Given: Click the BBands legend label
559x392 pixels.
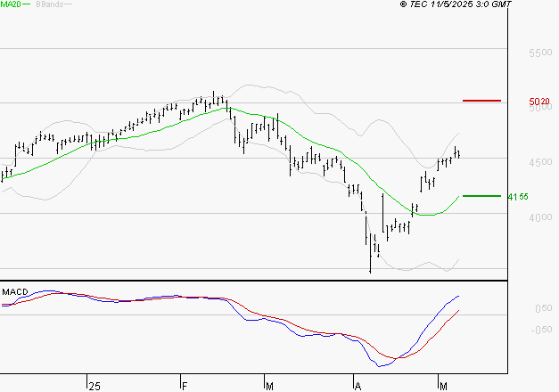Looking at the screenshot, I should (x=50, y=4).
